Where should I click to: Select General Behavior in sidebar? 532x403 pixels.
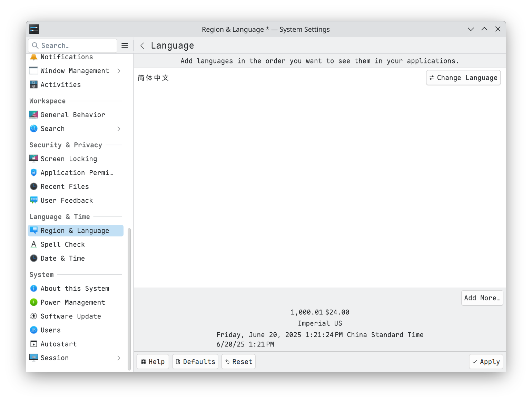tap(72, 115)
